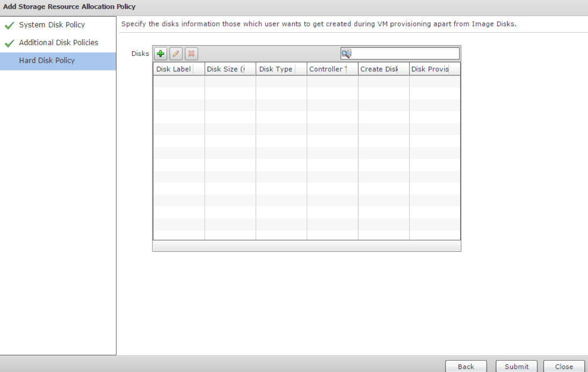Click the Additional Disk Policies green checkmark
The image size is (588, 372).
point(10,43)
